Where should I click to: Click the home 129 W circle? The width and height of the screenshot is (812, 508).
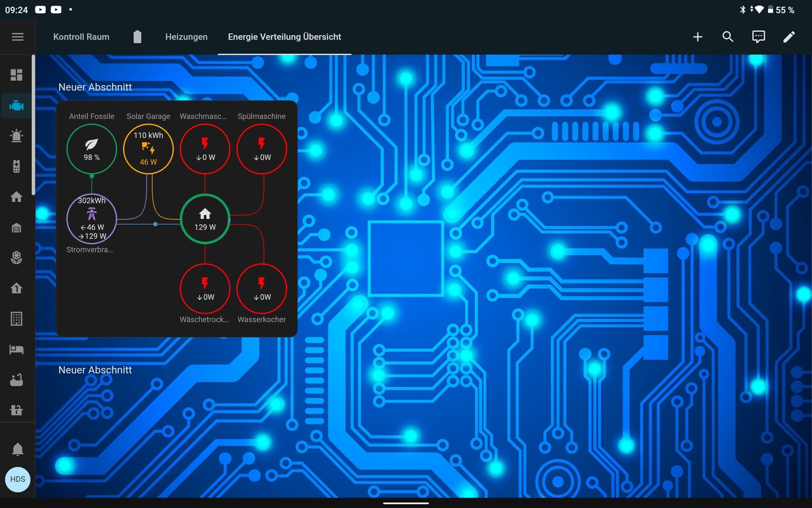click(x=205, y=219)
